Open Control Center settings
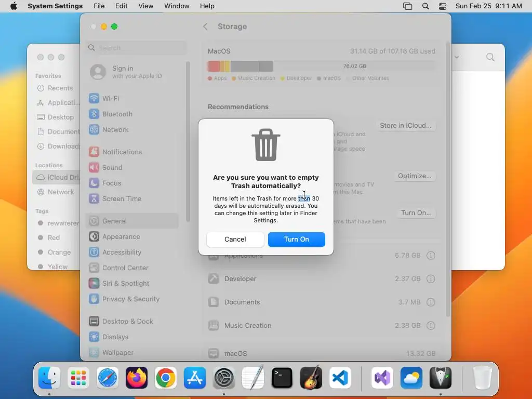Image resolution: width=532 pixels, height=399 pixels. point(132,268)
